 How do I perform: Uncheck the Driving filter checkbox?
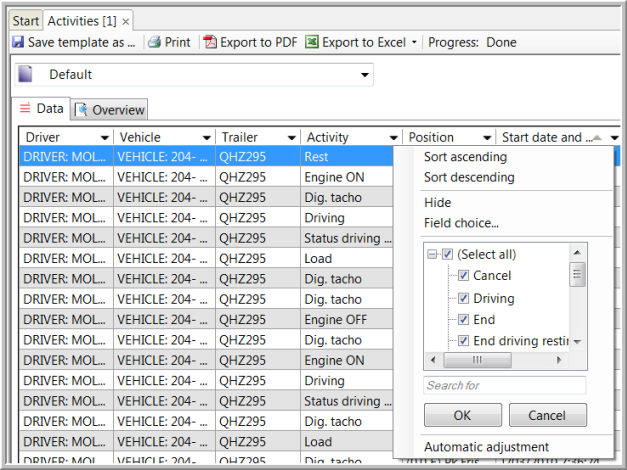point(464,298)
